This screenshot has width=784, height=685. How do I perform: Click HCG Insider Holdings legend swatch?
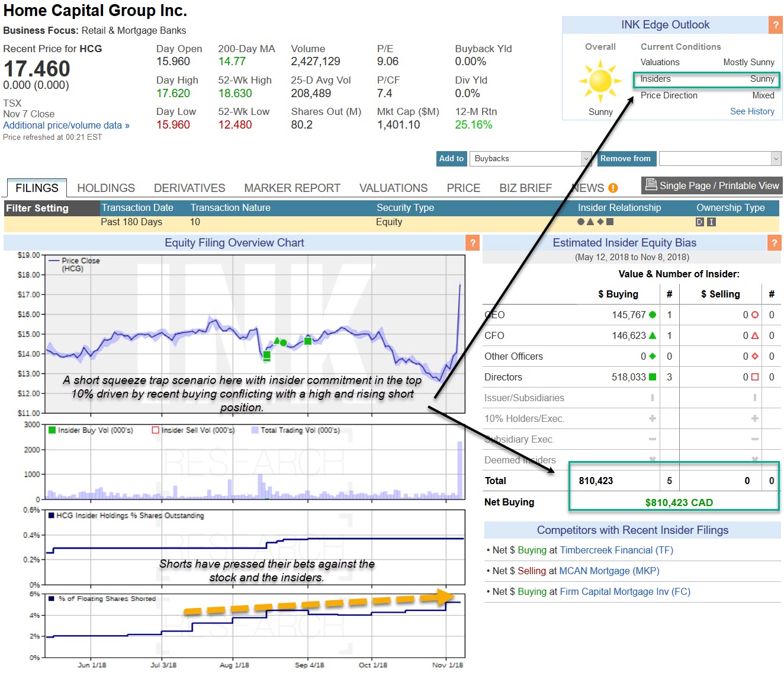tap(51, 516)
